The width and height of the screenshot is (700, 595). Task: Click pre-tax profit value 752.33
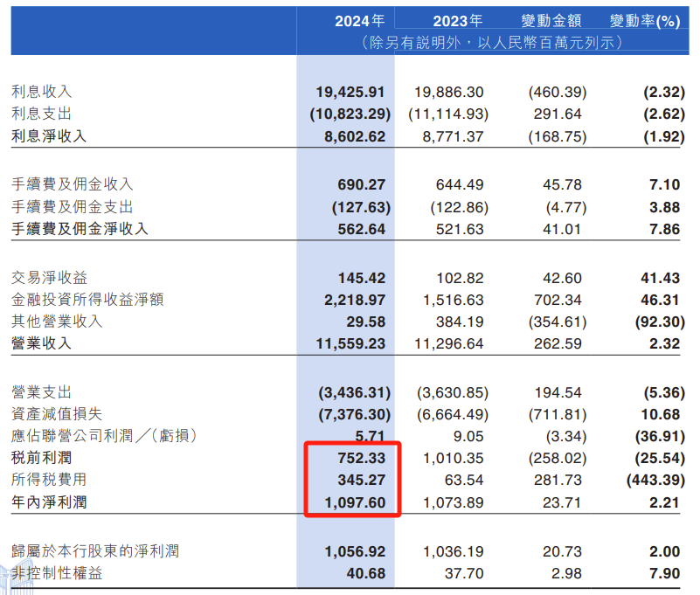tap(361, 458)
